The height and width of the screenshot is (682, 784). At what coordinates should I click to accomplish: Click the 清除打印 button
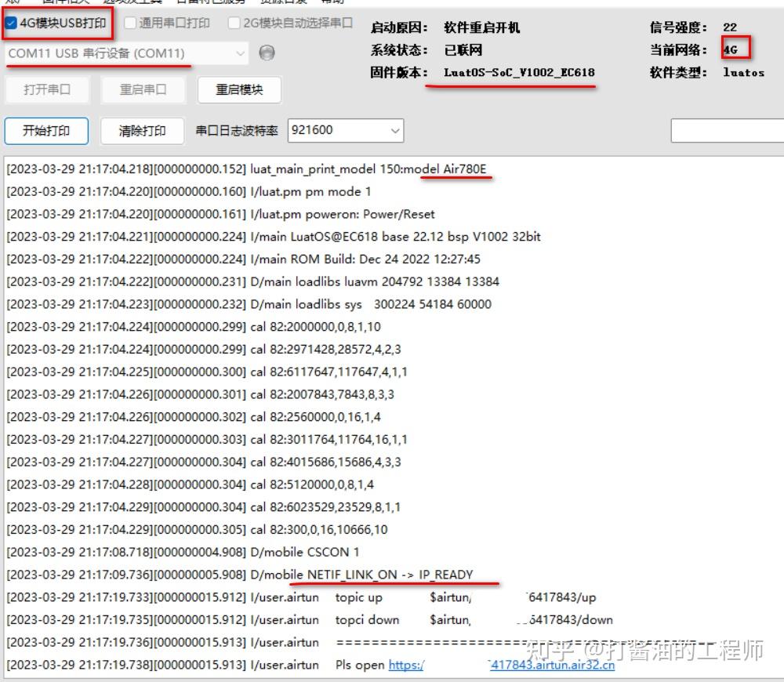[x=143, y=131]
